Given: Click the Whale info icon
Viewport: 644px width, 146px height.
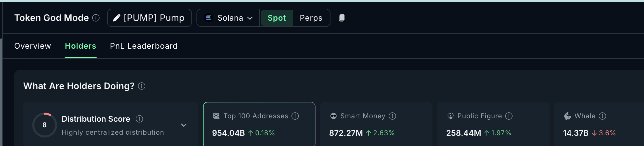Looking at the screenshot, I should click(x=602, y=116).
